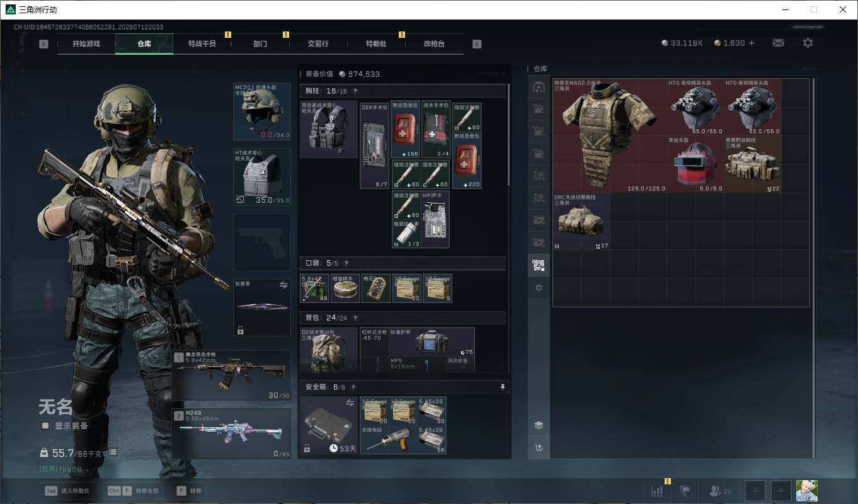Click the Ctrl F 转移全部 button
Screen dimensions: 858x504
[x=133, y=491]
